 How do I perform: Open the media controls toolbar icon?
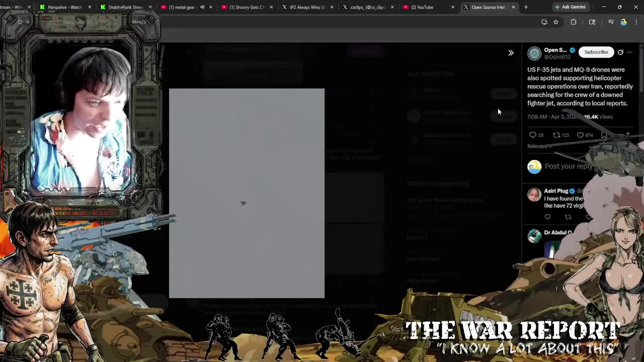click(611, 22)
